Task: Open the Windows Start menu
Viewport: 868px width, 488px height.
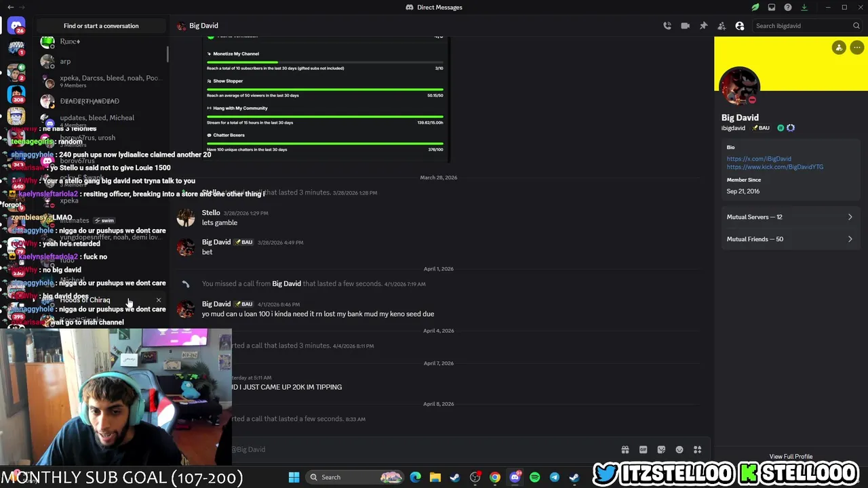Action: [294, 477]
